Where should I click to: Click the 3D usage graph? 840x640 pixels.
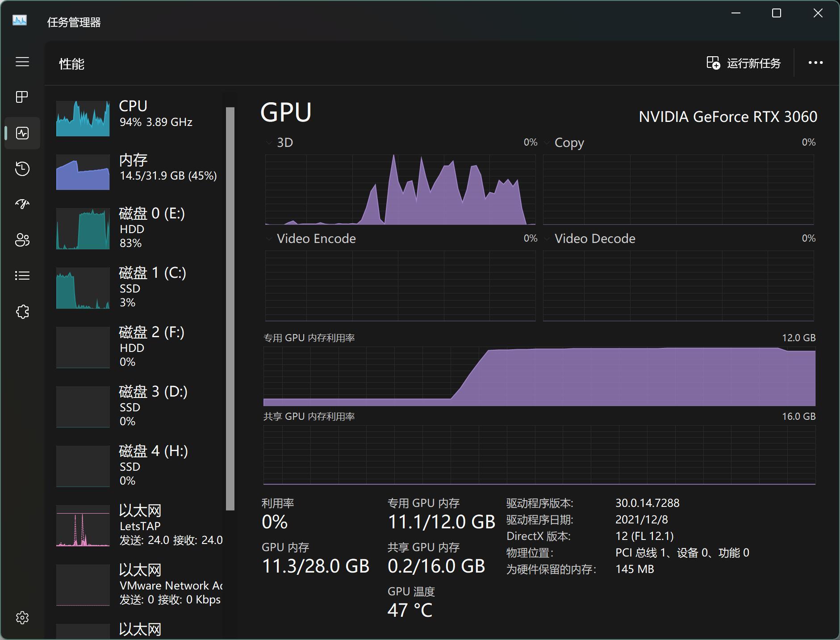400,189
